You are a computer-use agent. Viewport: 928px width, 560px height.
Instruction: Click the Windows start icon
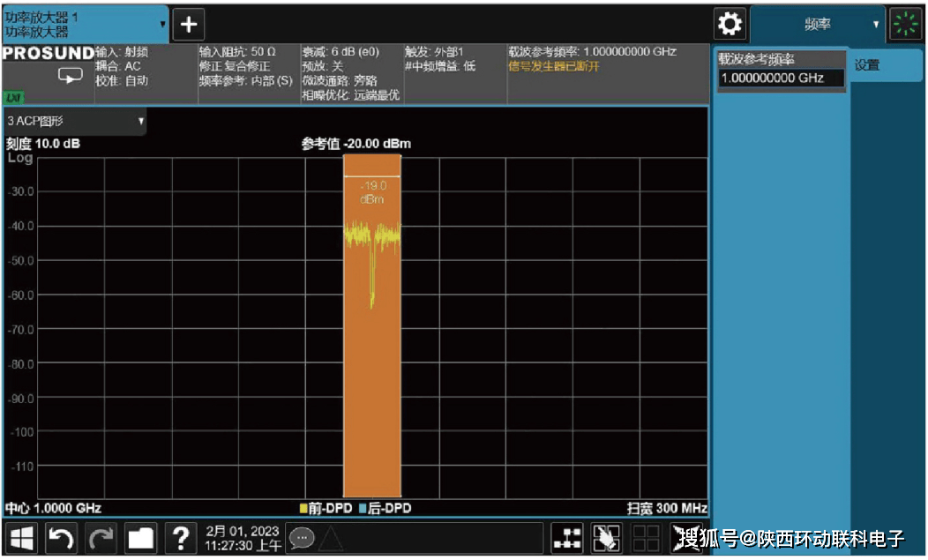click(x=22, y=537)
